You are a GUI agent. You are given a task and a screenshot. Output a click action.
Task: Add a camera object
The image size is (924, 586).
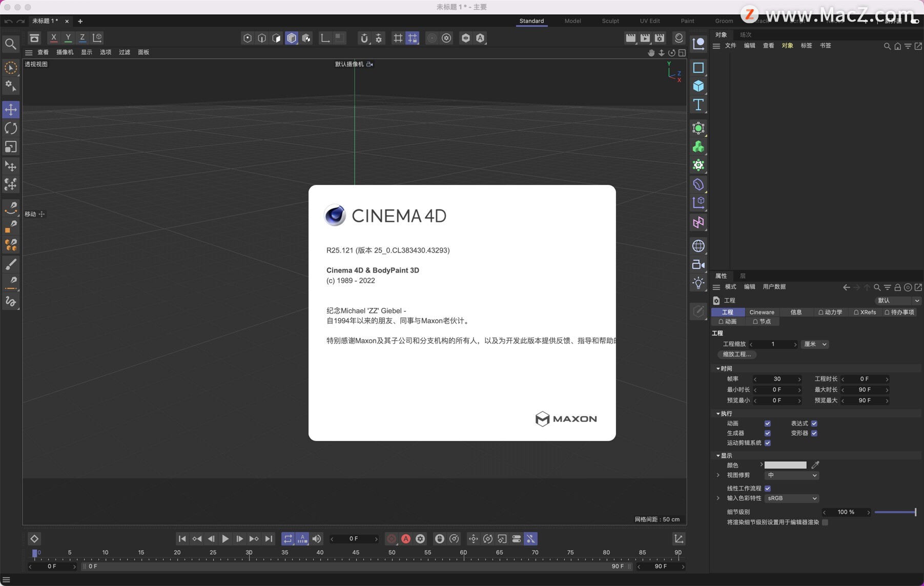(x=698, y=264)
